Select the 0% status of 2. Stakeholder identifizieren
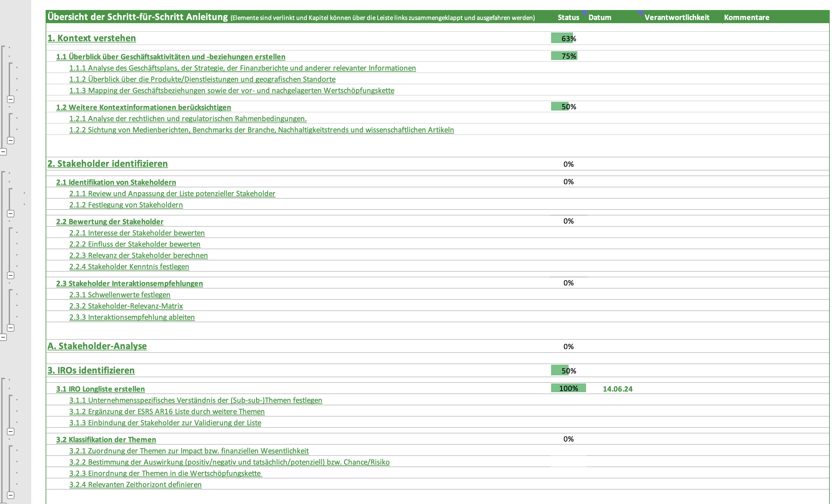The width and height of the screenshot is (836, 504). click(x=569, y=164)
